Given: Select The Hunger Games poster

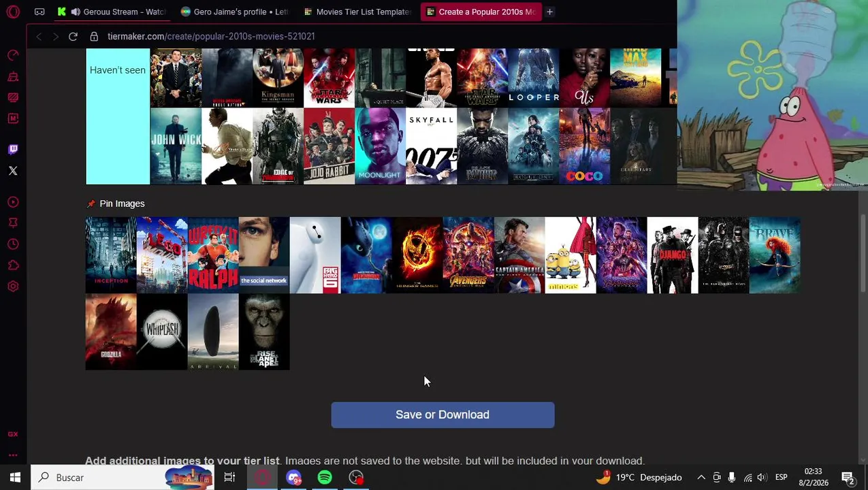Looking at the screenshot, I should click(417, 255).
